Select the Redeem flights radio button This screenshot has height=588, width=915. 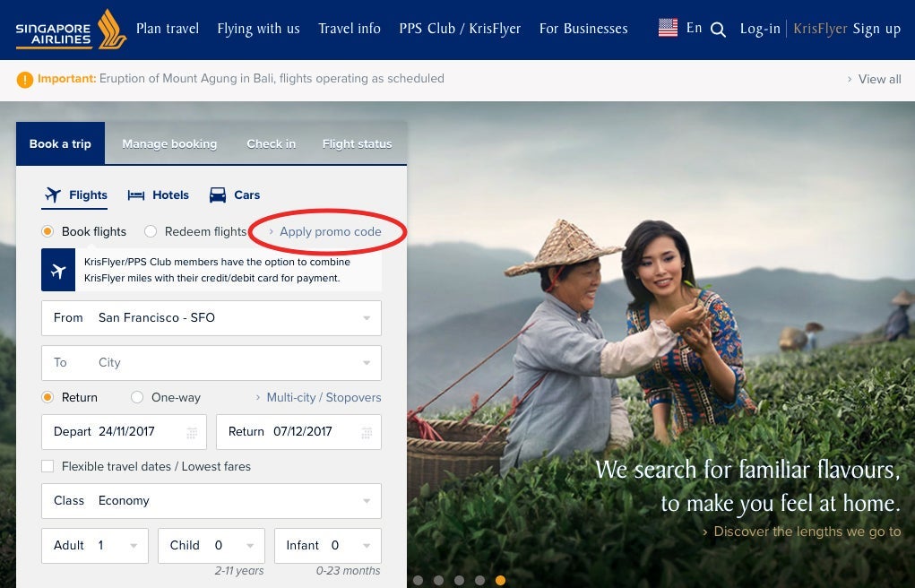point(151,231)
